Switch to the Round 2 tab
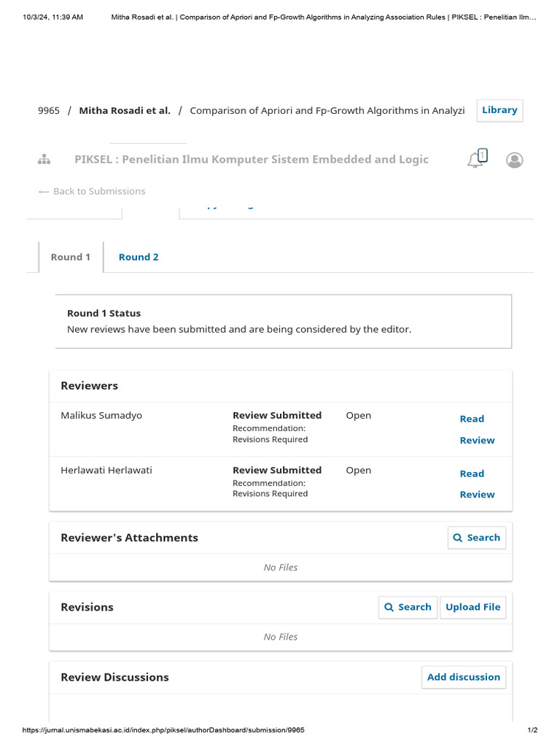The image size is (560, 747). point(139,257)
